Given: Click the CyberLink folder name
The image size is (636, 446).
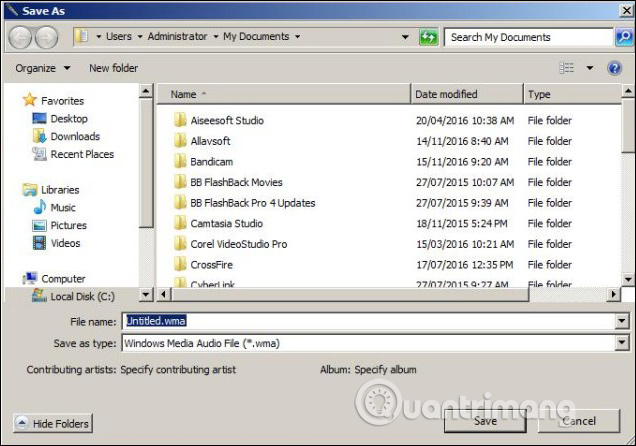Looking at the screenshot, I should tap(212, 284).
